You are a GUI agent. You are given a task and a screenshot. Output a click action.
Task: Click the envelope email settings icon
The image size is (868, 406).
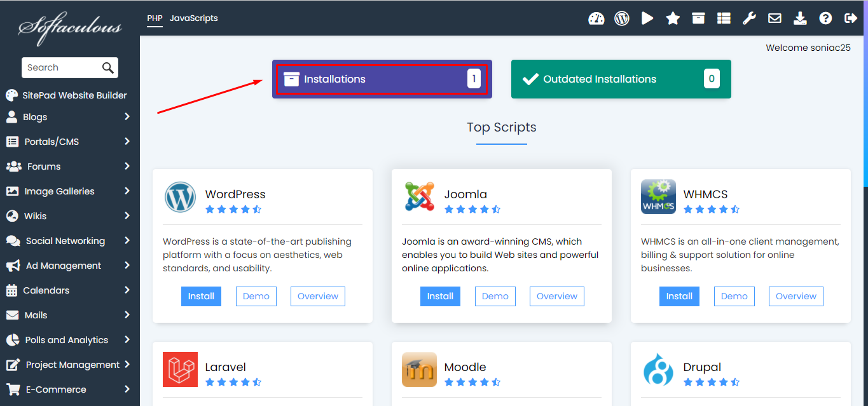tap(775, 18)
